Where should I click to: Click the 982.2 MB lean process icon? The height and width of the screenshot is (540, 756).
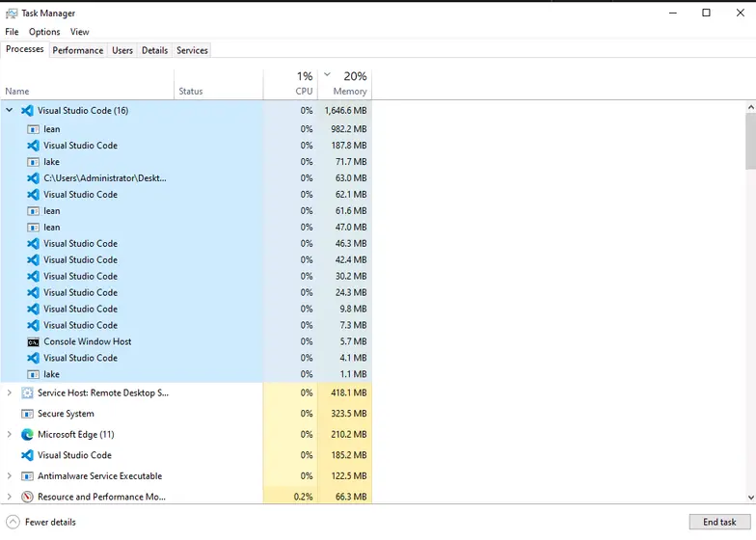pyautogui.click(x=33, y=128)
